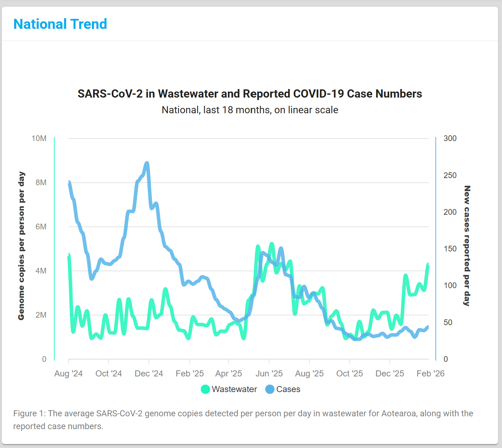Click the Jun '25 x-axis label
502x448 pixels.
coord(269,374)
